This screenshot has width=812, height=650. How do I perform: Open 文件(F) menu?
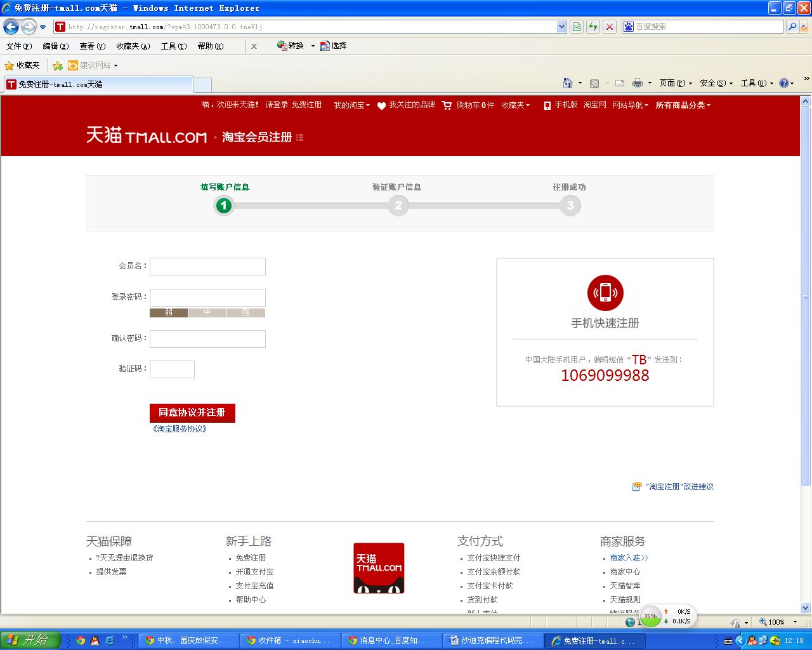click(x=19, y=46)
